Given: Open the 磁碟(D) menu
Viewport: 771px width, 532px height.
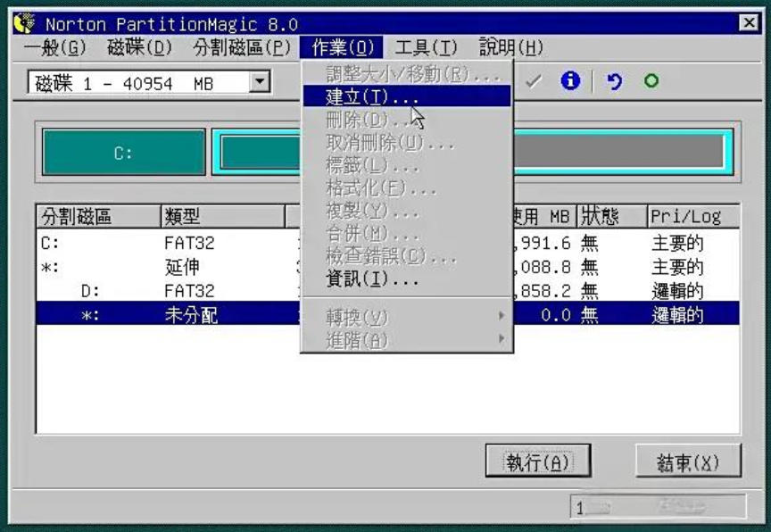Looking at the screenshot, I should (x=139, y=47).
